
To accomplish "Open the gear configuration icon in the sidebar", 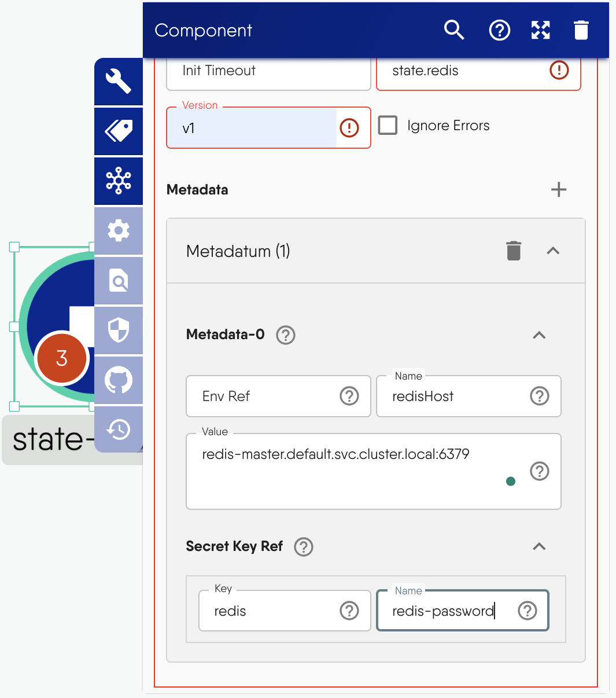I will [119, 231].
